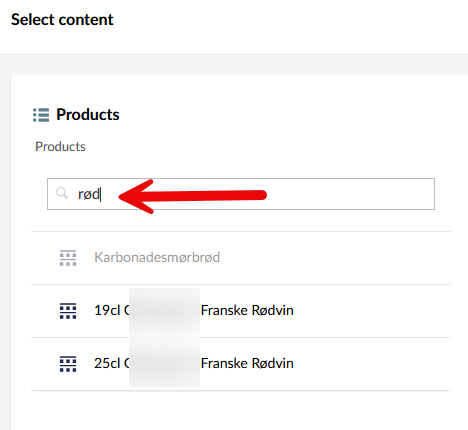Open the Products breadcrumb link
Screen dimensions: 468x430
(60, 147)
